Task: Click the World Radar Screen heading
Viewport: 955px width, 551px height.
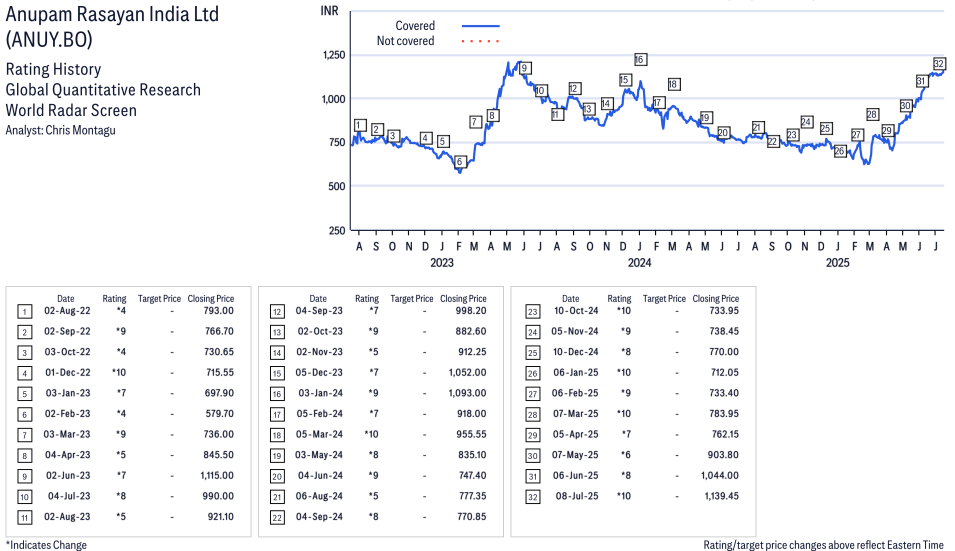Action: pos(71,110)
